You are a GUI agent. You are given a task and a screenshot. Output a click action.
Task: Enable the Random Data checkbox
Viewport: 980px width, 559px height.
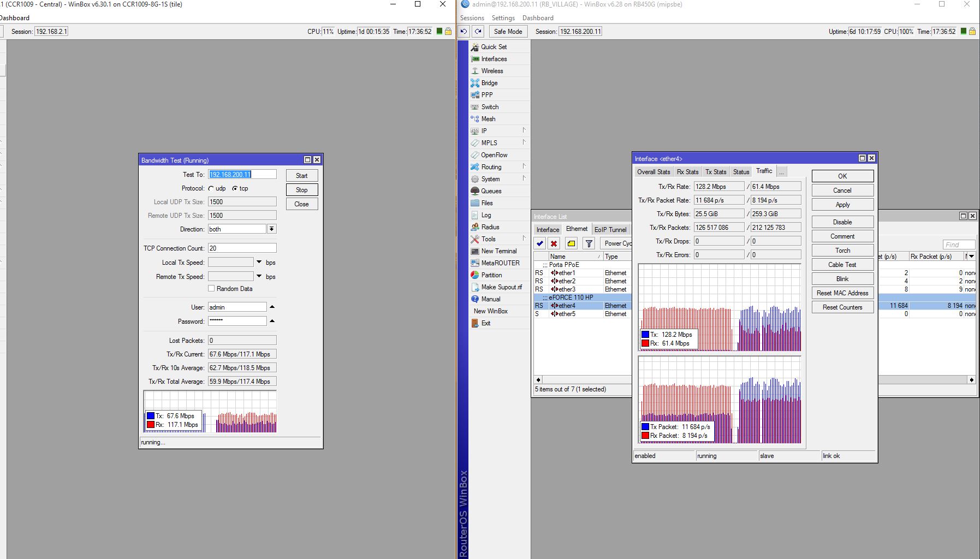[x=211, y=288]
